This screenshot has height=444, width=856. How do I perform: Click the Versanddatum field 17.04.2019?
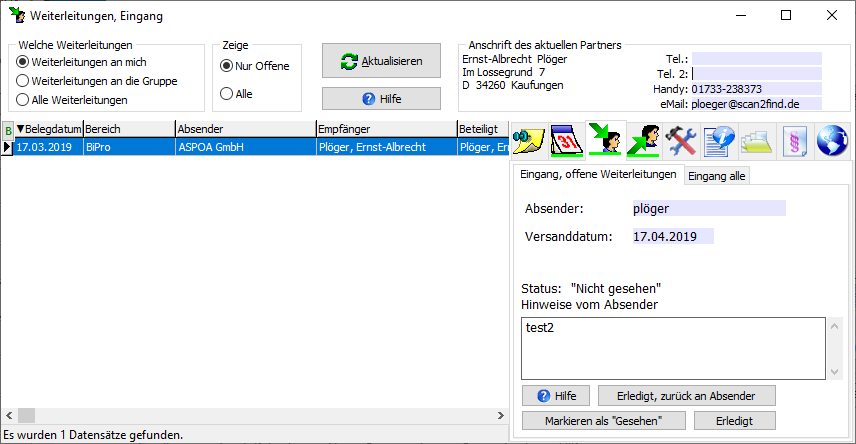[673, 236]
